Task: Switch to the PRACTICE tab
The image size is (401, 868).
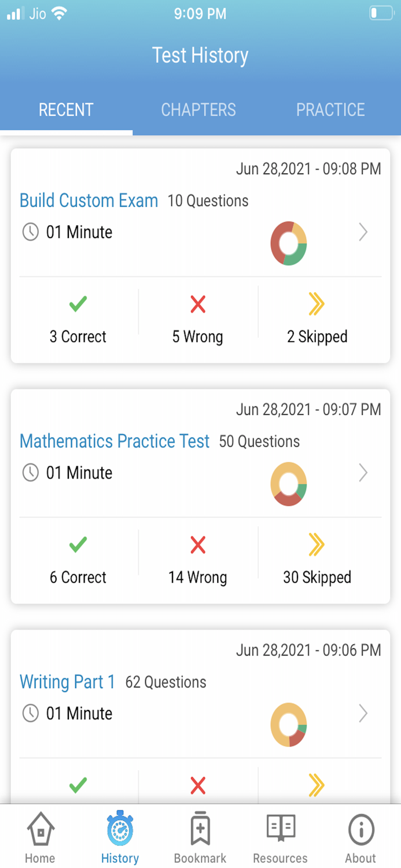Action: pyautogui.click(x=330, y=109)
